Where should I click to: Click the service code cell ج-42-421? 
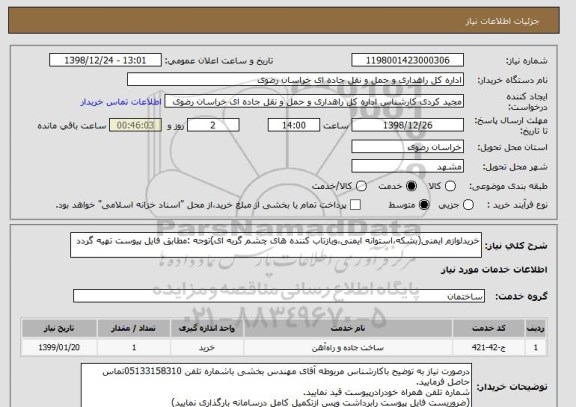point(489,347)
